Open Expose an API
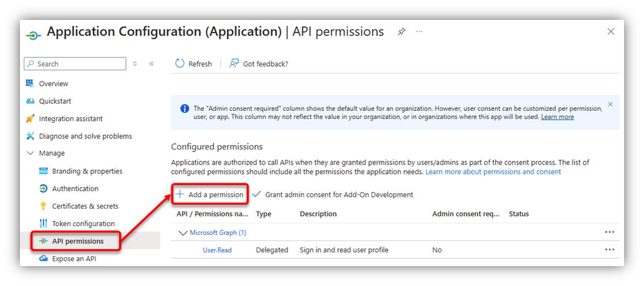The image size is (644, 286). coord(74,259)
